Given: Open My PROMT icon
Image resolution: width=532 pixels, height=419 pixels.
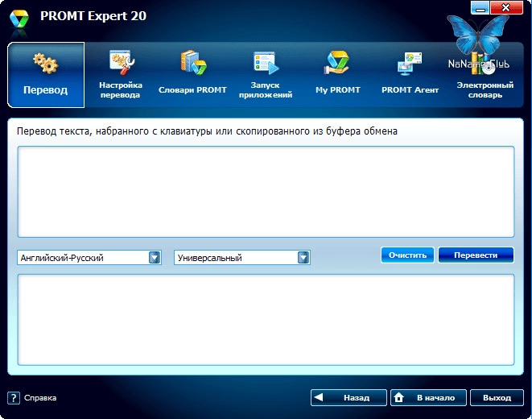Looking at the screenshot, I should point(337,63).
